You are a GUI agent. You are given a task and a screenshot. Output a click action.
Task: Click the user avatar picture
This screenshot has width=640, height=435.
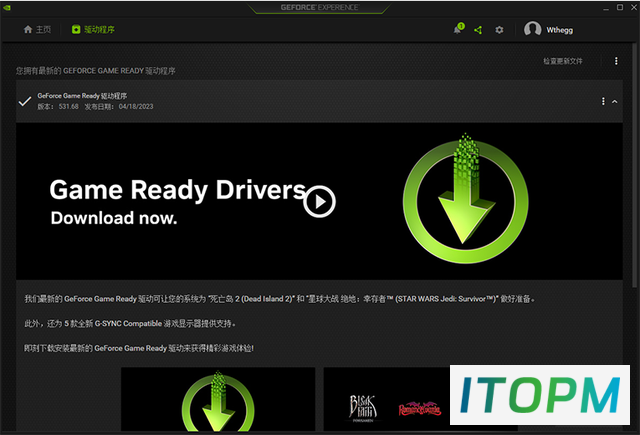(532, 29)
